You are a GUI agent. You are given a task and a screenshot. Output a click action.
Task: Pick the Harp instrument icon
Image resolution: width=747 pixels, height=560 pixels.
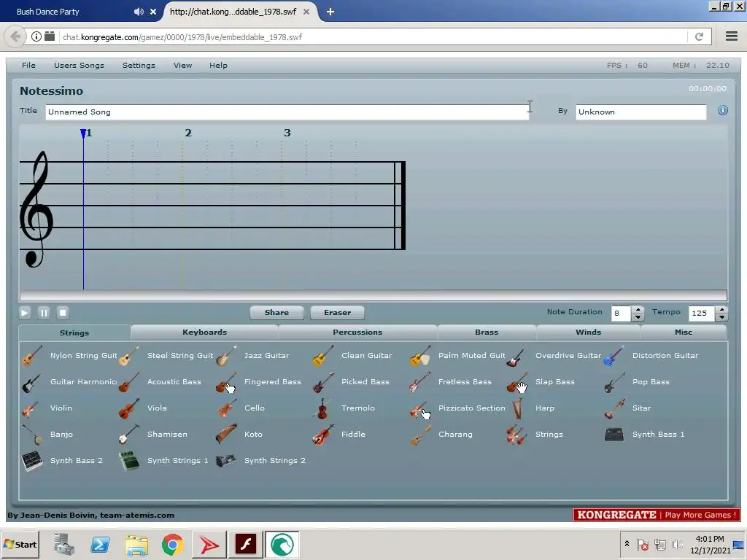[517, 408]
